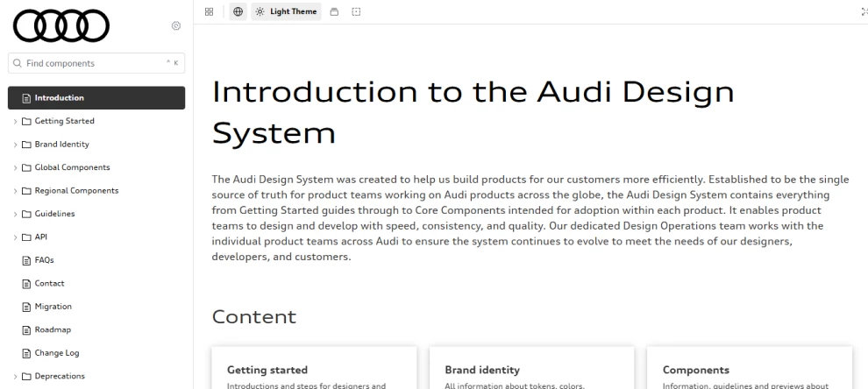
Task: Open the sidebar settings gear
Action: pos(176,25)
